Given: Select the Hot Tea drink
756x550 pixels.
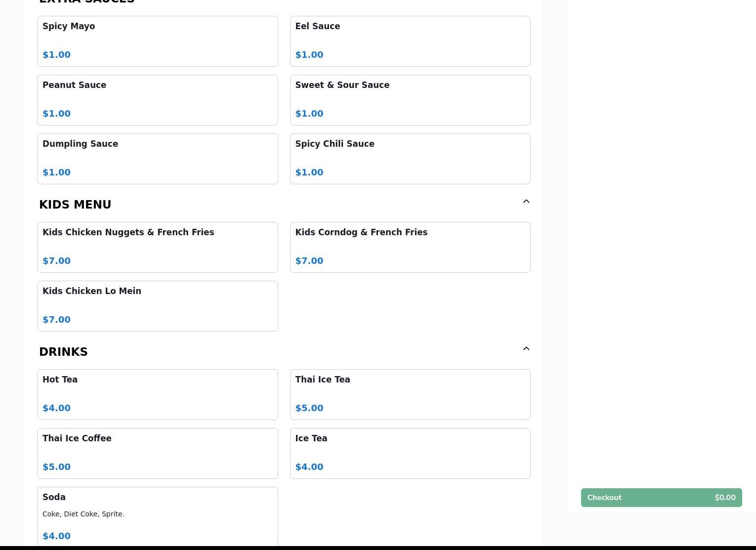Looking at the screenshot, I should [x=157, y=394].
